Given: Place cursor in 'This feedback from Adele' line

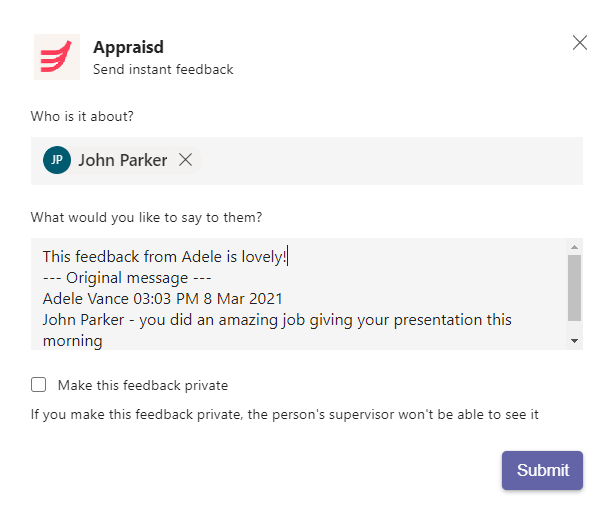Looking at the screenshot, I should (x=165, y=257).
